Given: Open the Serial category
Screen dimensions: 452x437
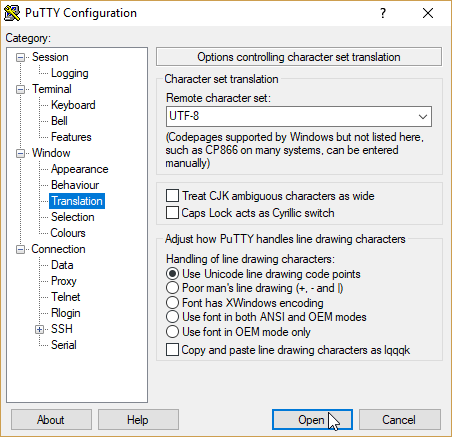Looking at the screenshot, I should point(64,345).
